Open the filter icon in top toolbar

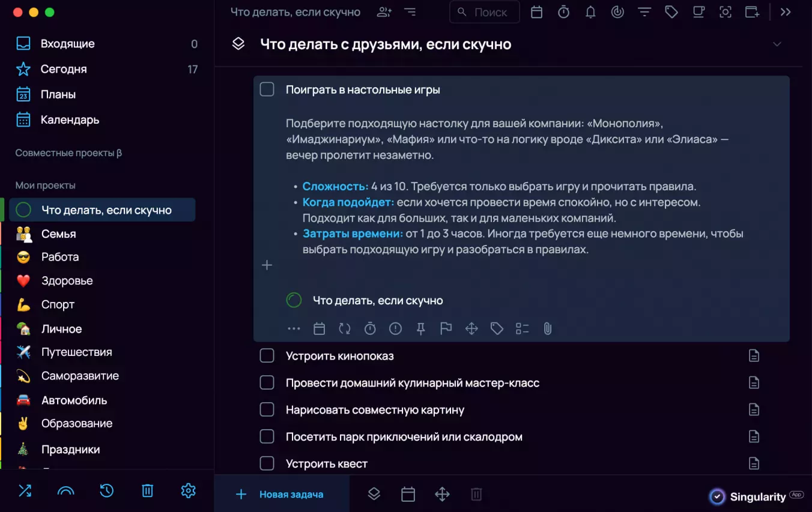pyautogui.click(x=644, y=12)
